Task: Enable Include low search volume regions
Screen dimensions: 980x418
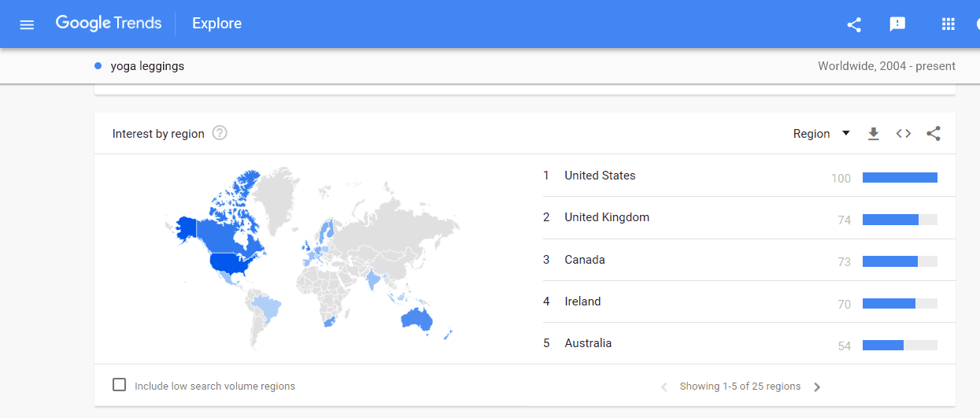Action: click(120, 385)
